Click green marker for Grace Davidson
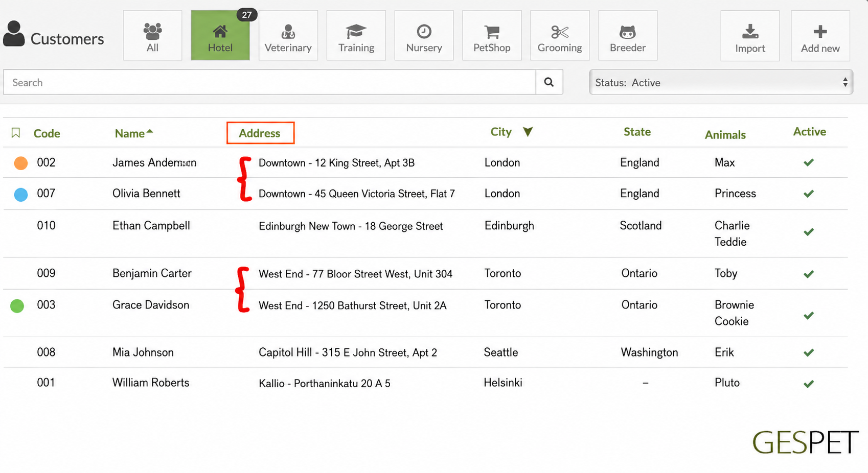 coord(17,306)
